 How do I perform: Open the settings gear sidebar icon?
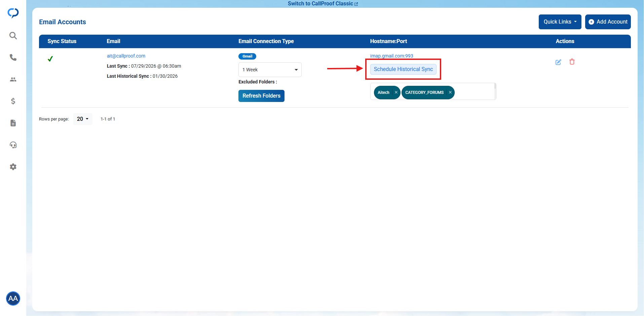click(x=13, y=167)
